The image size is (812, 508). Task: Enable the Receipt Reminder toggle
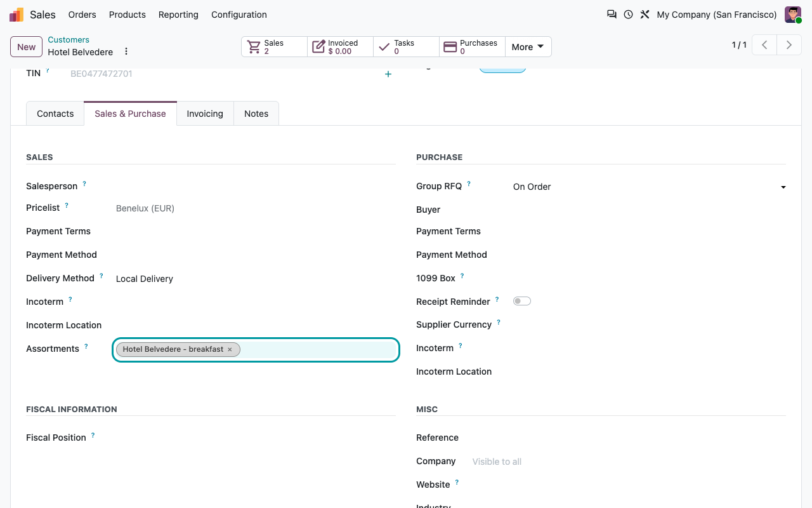click(522, 301)
